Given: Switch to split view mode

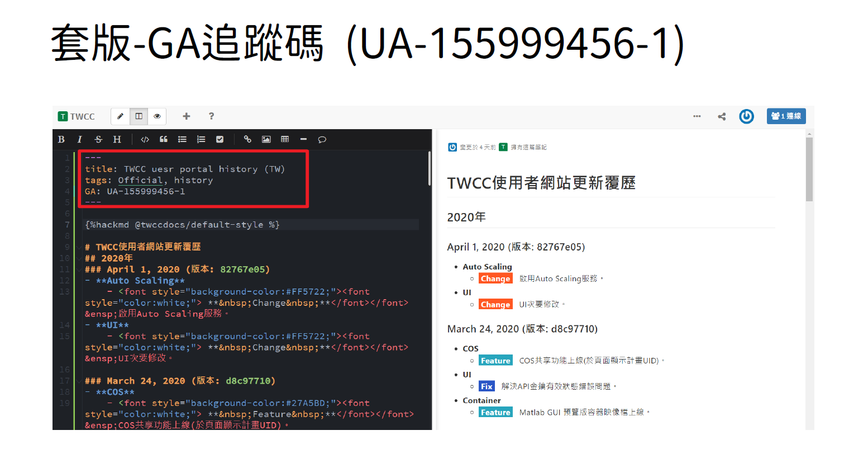Looking at the screenshot, I should coord(139,116).
